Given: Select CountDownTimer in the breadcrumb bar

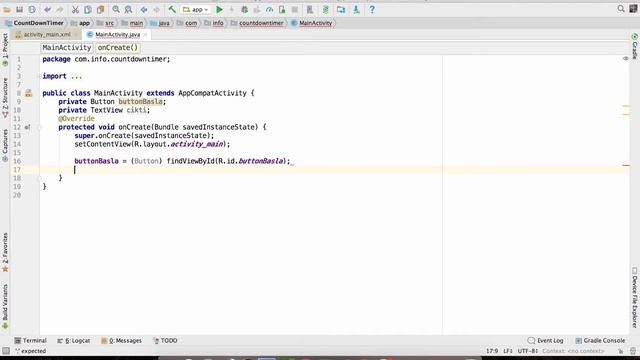Looking at the screenshot, I should 35,23.
